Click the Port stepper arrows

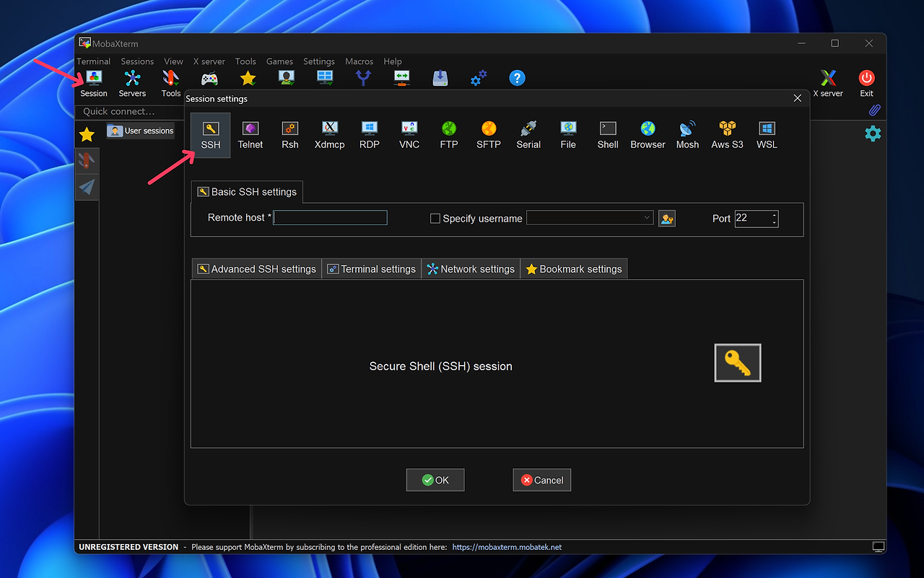click(x=775, y=218)
